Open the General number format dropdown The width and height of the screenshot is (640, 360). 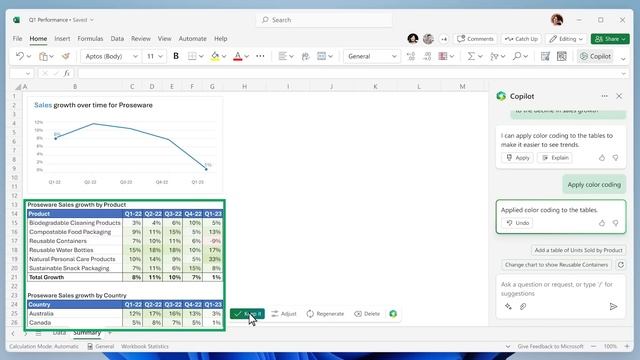click(371, 56)
